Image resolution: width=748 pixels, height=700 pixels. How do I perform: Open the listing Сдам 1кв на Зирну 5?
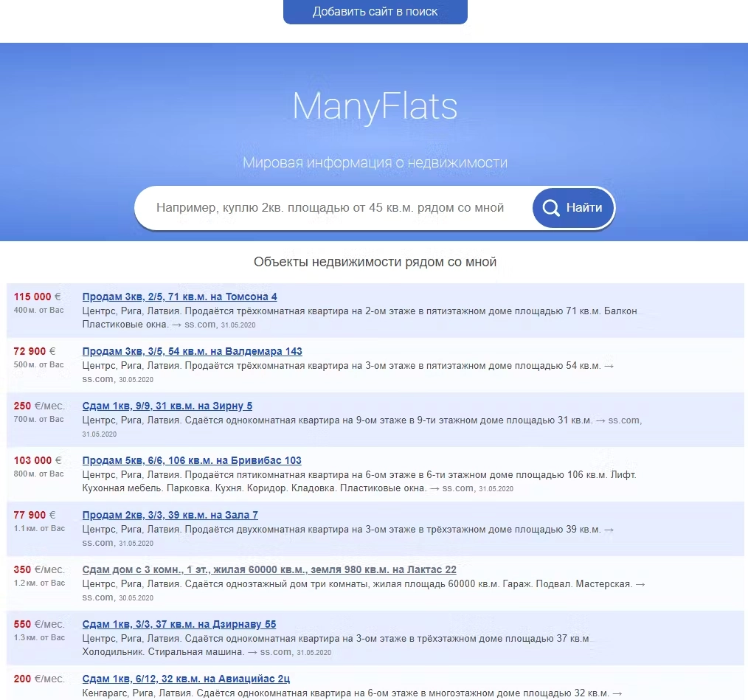[167, 406]
